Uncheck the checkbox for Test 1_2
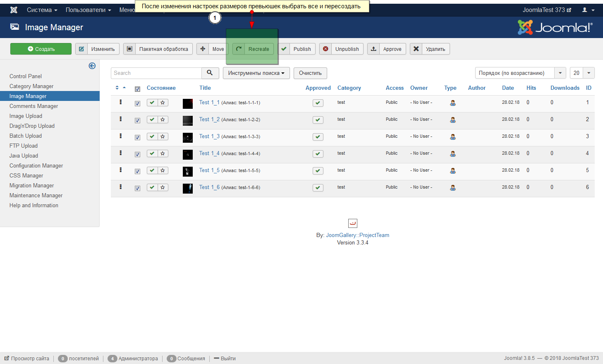603x364 pixels. tap(138, 120)
